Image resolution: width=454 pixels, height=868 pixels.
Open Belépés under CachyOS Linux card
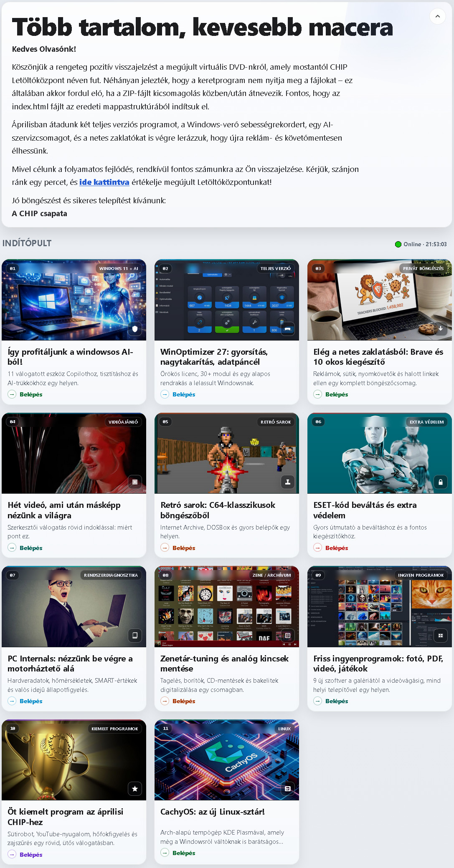click(183, 853)
